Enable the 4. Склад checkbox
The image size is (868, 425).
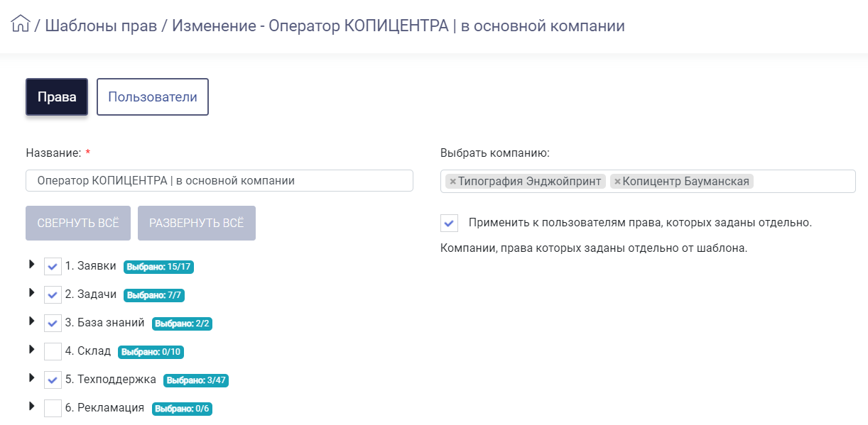[x=53, y=351]
